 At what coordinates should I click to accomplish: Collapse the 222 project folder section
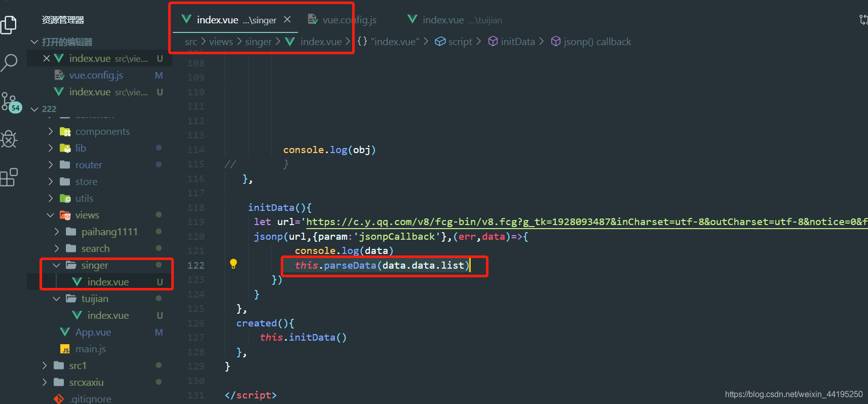(34, 109)
